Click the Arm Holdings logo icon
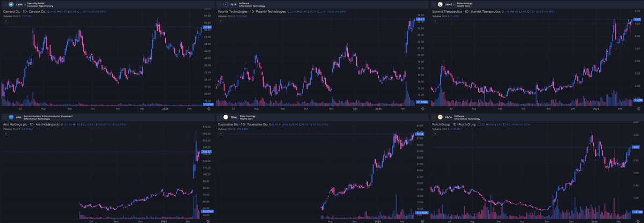The height and width of the screenshot is (223, 644). pos(11,117)
